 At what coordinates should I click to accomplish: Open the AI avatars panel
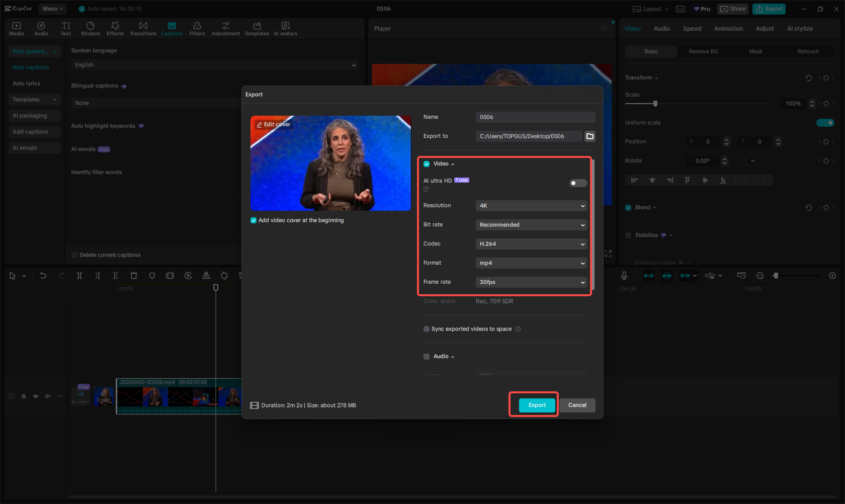pos(285,28)
